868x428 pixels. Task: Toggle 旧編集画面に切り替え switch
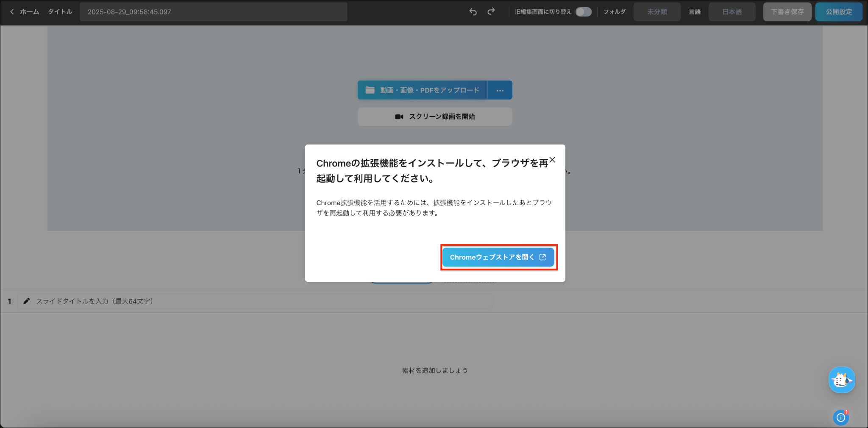[x=584, y=12]
